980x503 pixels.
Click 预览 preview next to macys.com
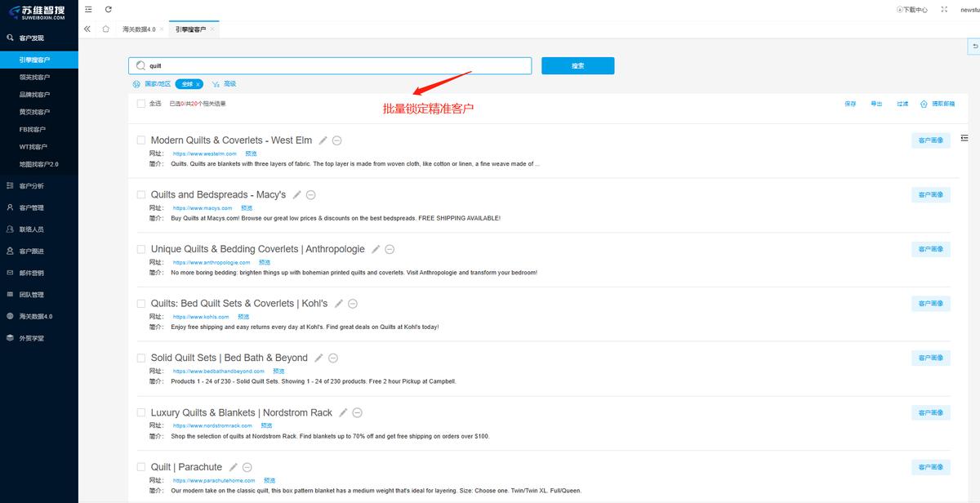pos(247,208)
